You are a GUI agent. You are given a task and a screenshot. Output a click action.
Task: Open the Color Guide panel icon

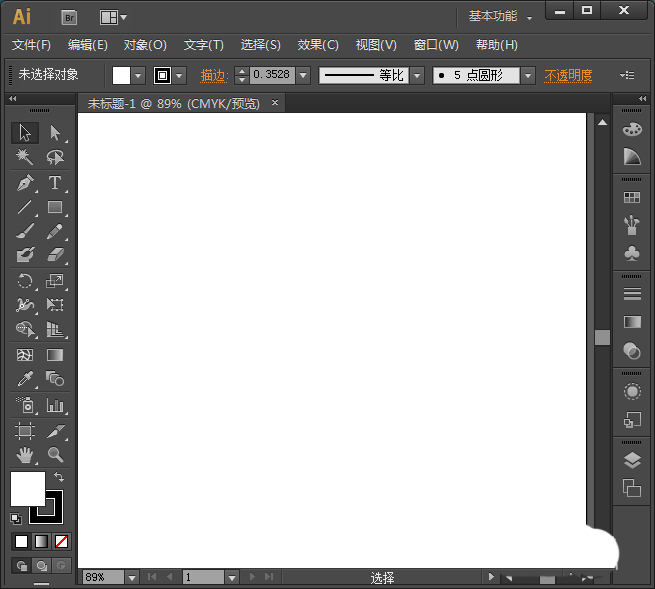632,157
